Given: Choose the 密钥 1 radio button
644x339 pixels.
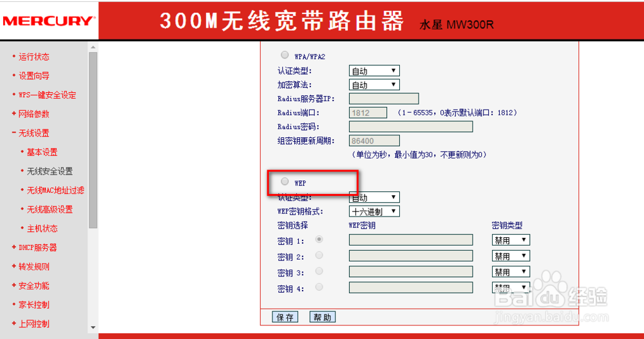Looking at the screenshot, I should 319,239.
